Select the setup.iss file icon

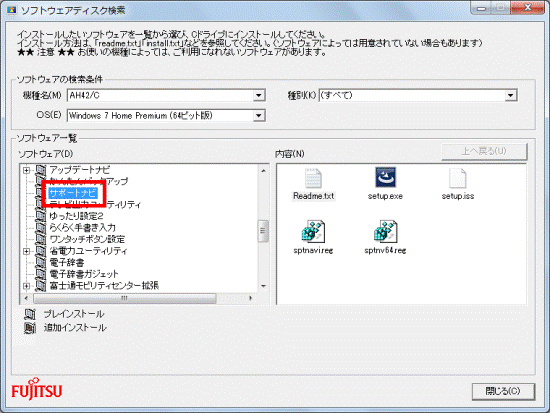(457, 179)
